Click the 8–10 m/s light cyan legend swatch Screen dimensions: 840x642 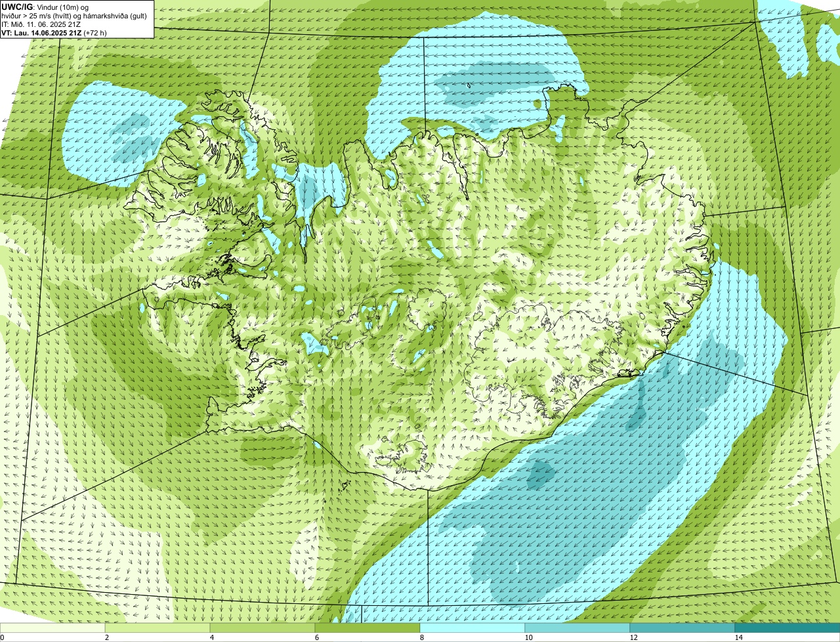click(472, 628)
